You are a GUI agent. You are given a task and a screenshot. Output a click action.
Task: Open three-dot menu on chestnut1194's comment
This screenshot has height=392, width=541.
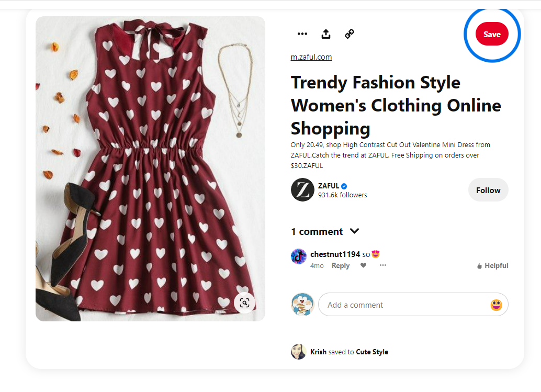[x=383, y=265]
